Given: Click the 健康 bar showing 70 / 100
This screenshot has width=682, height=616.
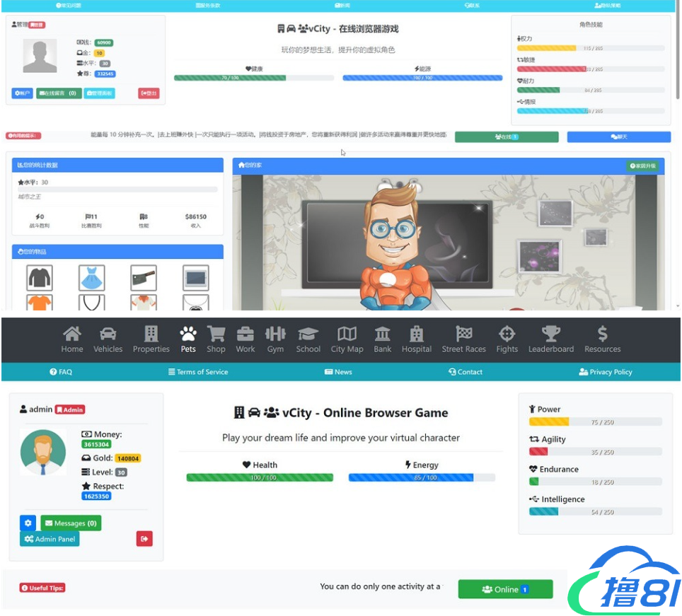Looking at the screenshot, I should (x=254, y=78).
